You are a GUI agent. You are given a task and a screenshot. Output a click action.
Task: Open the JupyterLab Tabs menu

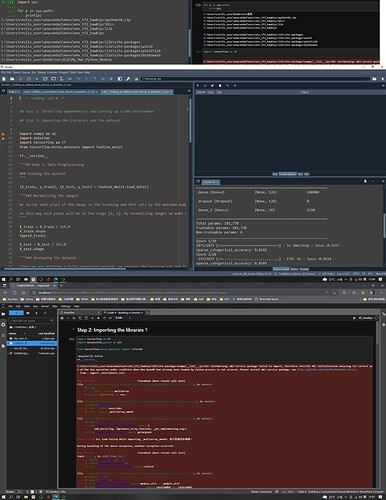(x=54, y=306)
